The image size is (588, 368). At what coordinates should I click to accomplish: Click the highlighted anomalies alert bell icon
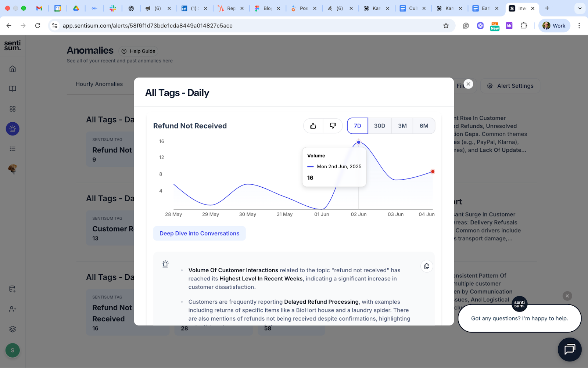[x=12, y=129]
